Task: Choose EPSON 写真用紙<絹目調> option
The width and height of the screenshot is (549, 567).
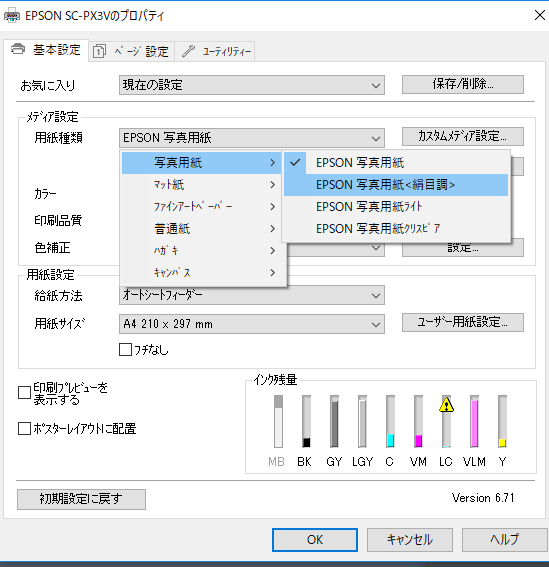Action: point(396,185)
